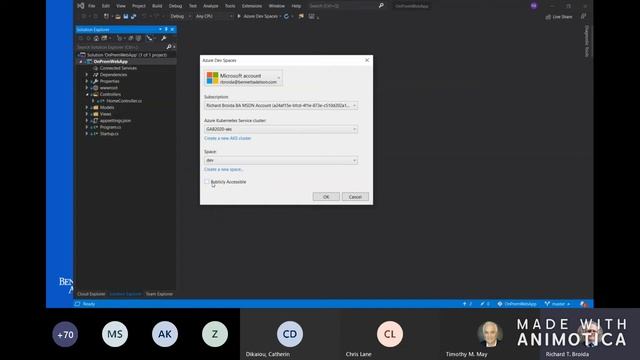Switch to the Solution Explorer tab

pyautogui.click(x=125, y=294)
